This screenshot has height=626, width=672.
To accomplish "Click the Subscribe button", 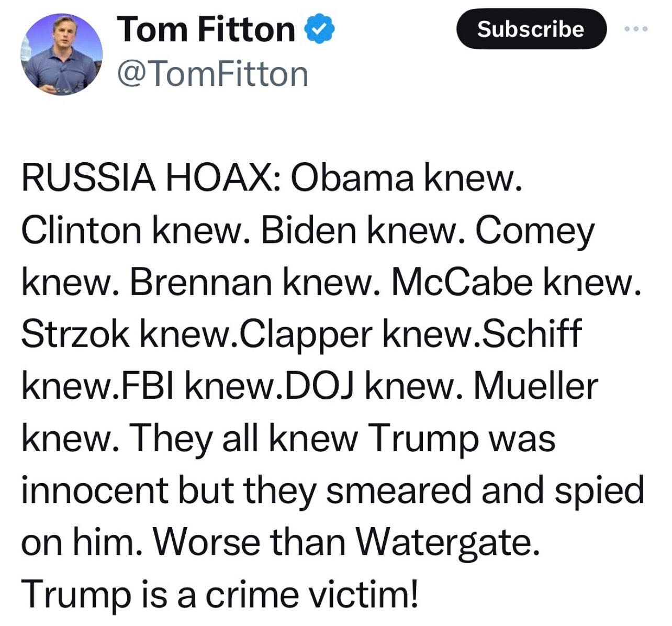I will click(x=531, y=29).
